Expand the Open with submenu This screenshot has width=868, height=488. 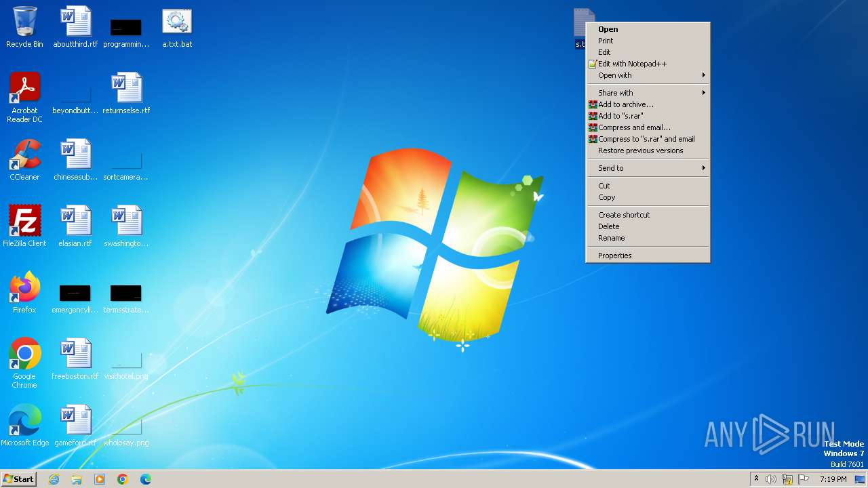(x=648, y=75)
